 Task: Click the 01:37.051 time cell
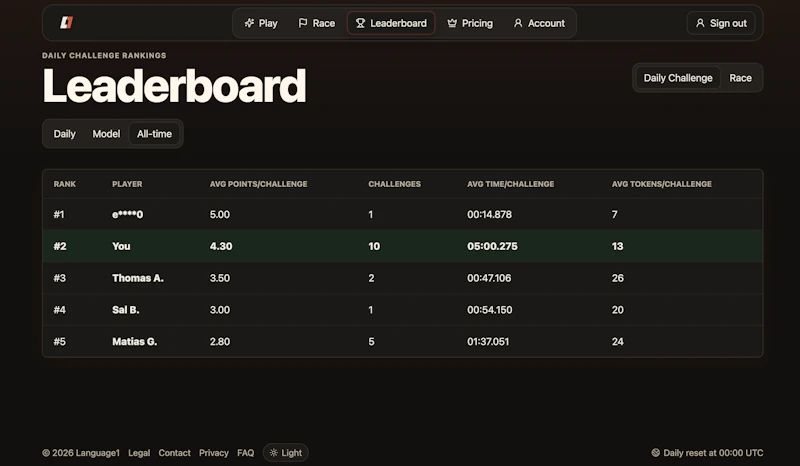[x=488, y=341]
